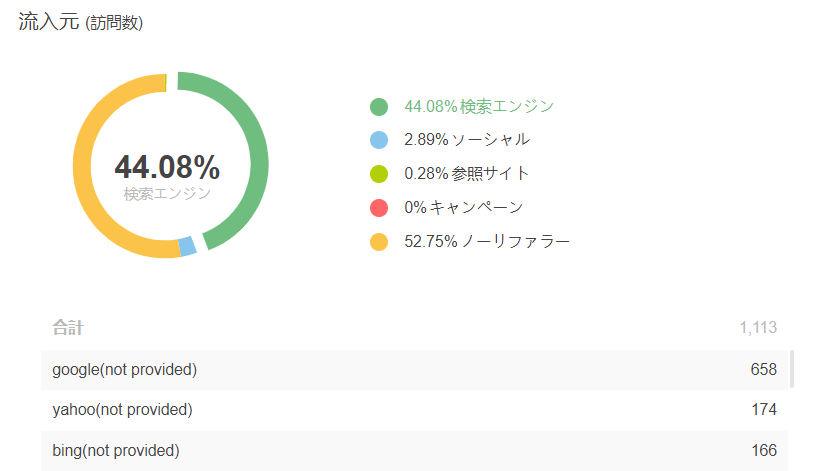Click the 44.08% center chart value
This screenshot has width=833, height=471.
pyautogui.click(x=167, y=167)
